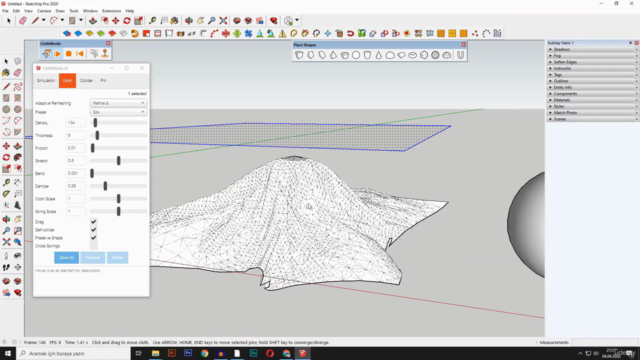Click the user account icon in top toolbar
The width and height of the screenshot is (640, 360).
pyautogui.click(x=289, y=20)
